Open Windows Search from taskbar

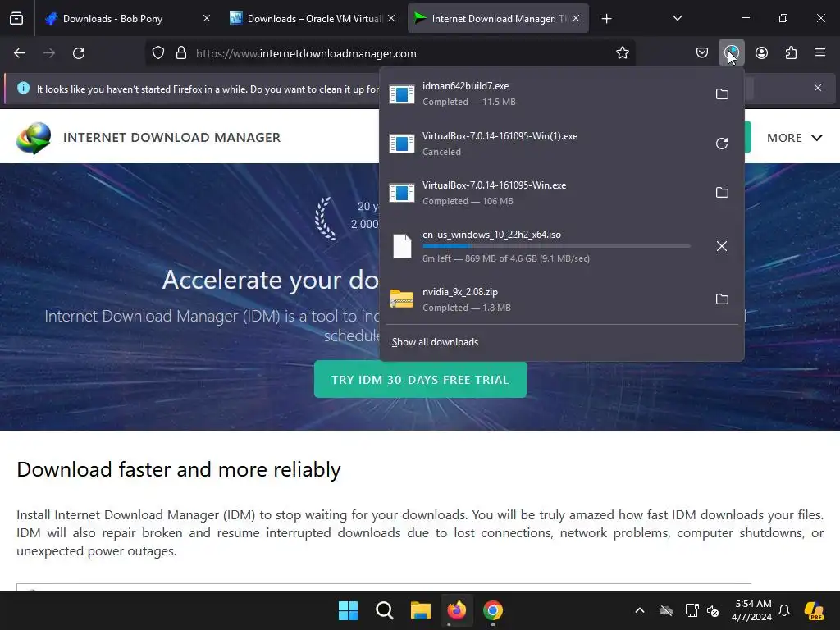384,610
